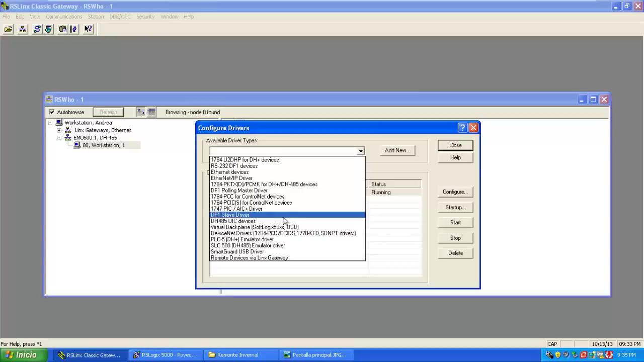
Task: Switch to Pantalla principal.JPG taskbar item
Action: click(x=315, y=355)
